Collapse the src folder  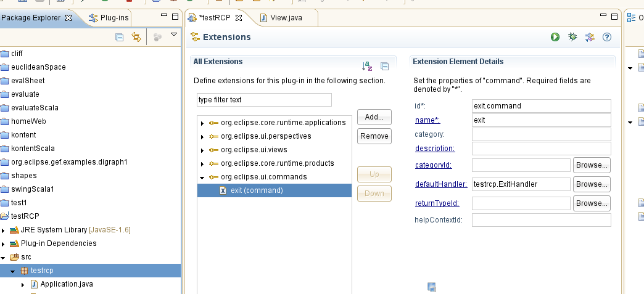pos(3,258)
